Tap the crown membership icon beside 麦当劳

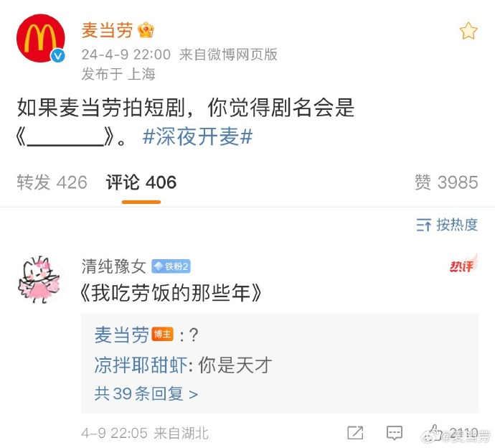click(x=146, y=30)
